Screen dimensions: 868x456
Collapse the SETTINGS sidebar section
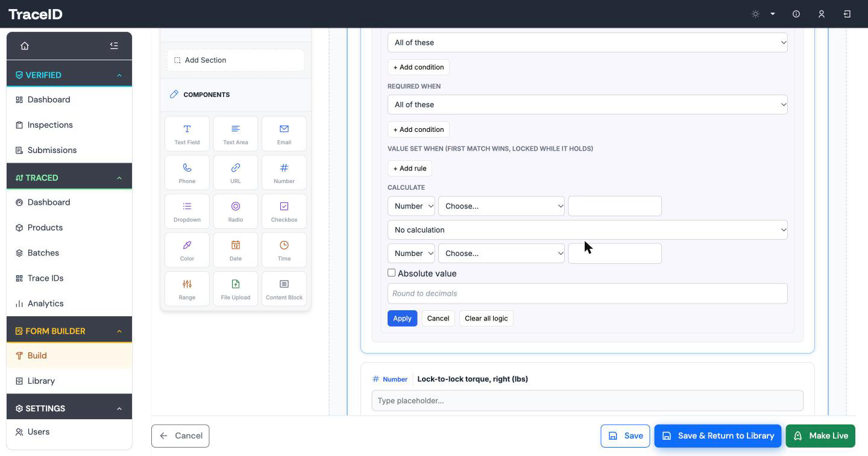click(x=119, y=408)
